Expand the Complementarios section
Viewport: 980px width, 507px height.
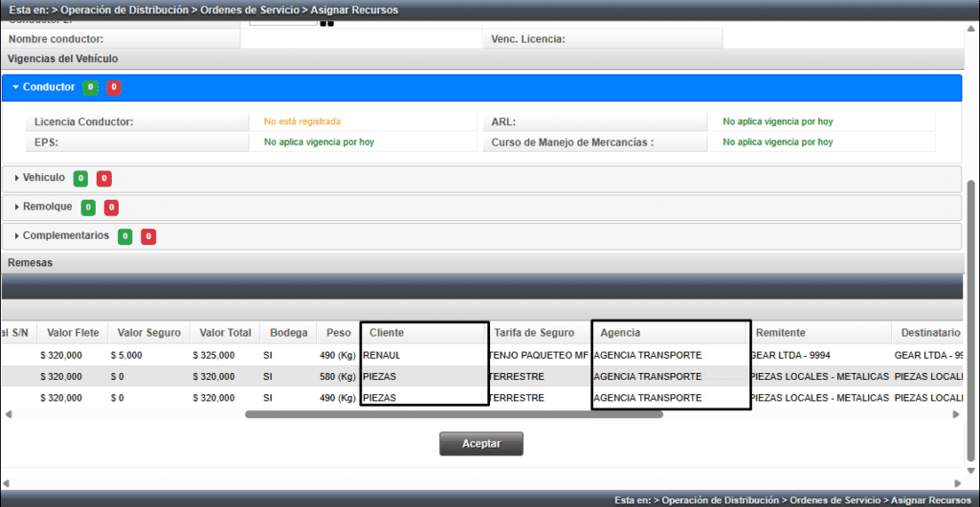(65, 235)
